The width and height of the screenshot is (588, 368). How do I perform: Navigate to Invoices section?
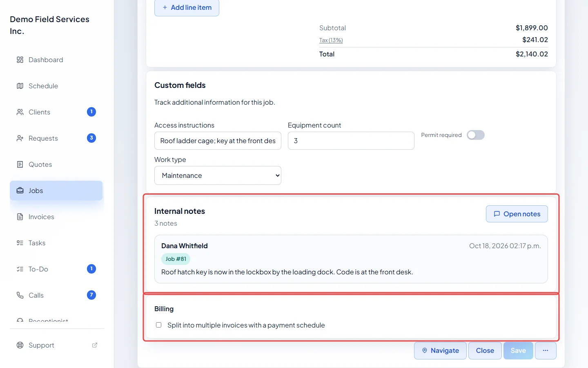point(56,217)
